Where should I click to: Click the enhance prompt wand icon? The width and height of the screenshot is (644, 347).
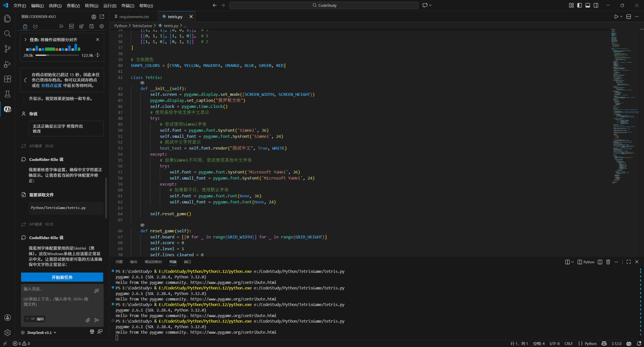(97, 291)
